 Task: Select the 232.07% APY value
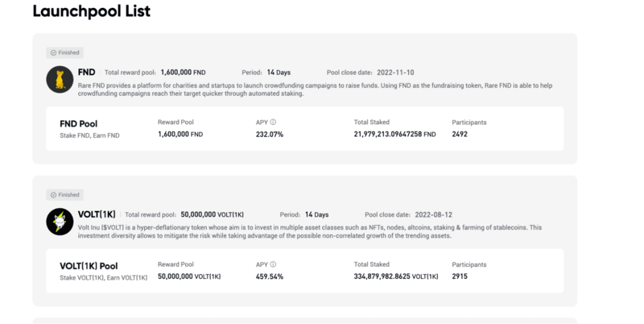click(270, 134)
